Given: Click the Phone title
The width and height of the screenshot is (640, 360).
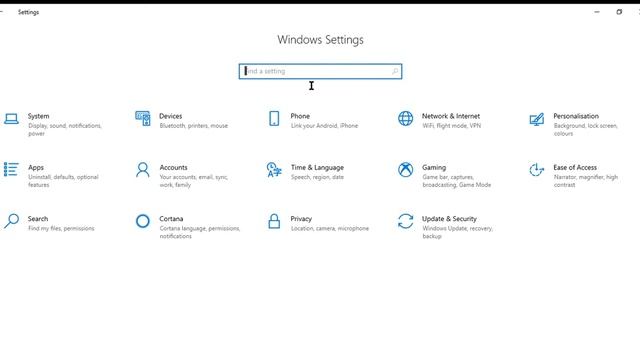Looking at the screenshot, I should (x=300, y=116).
